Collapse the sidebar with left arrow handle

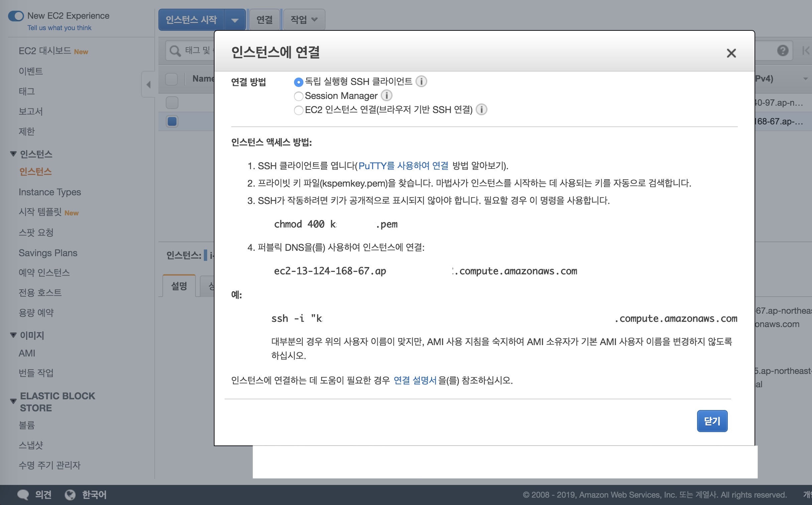148,84
